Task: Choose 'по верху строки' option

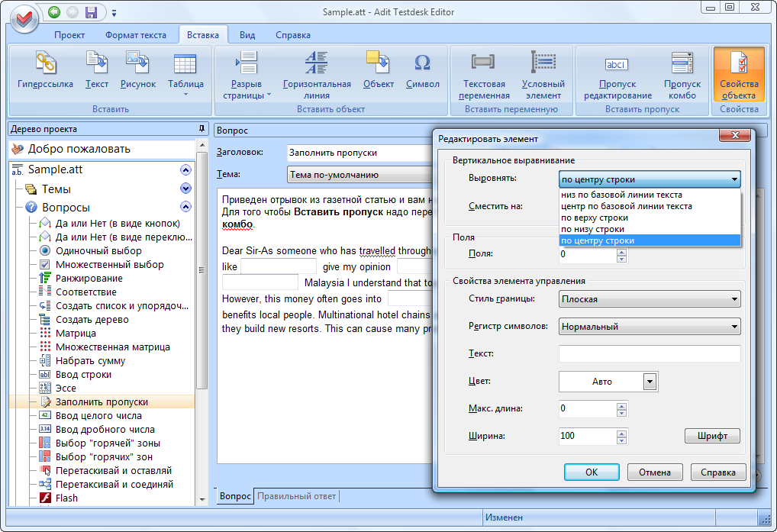Action: coord(650,218)
